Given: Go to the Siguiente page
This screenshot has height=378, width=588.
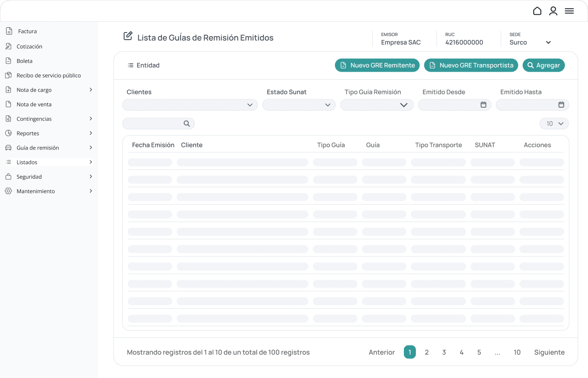Looking at the screenshot, I should [x=549, y=352].
